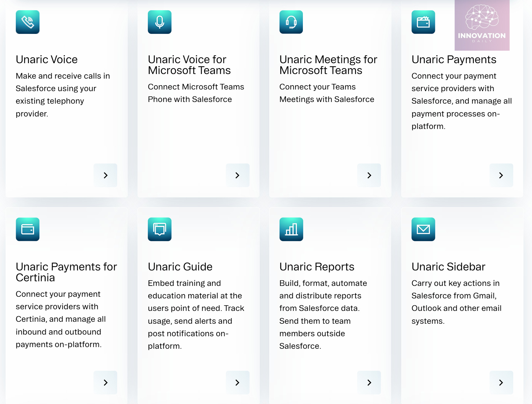Click the microphone icon for Voice for Microsoft Teams
Viewport: 532px width, 404px height.
[x=160, y=22]
